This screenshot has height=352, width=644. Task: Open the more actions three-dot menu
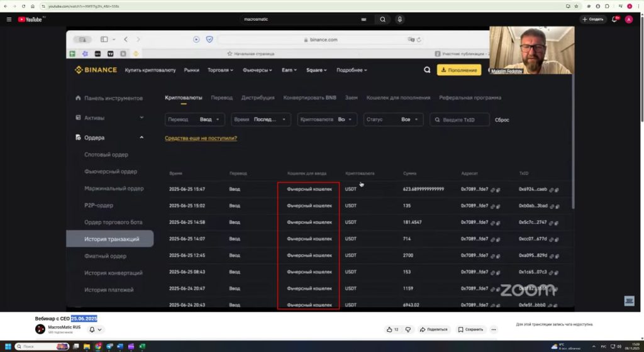494,329
